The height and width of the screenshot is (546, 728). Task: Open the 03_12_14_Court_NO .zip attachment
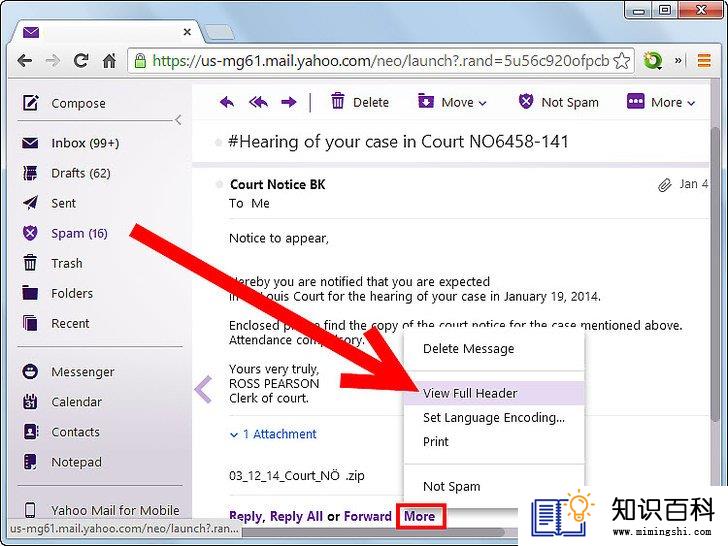point(297,476)
